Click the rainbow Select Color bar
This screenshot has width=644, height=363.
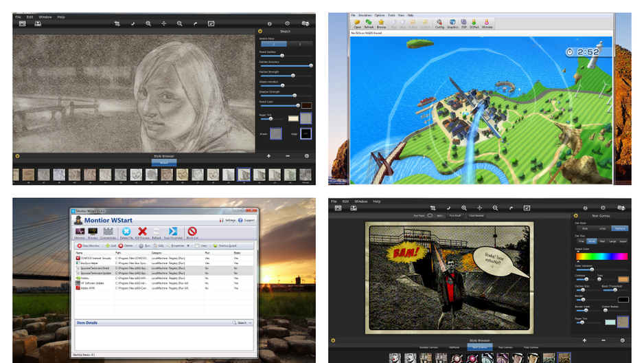coord(601,256)
